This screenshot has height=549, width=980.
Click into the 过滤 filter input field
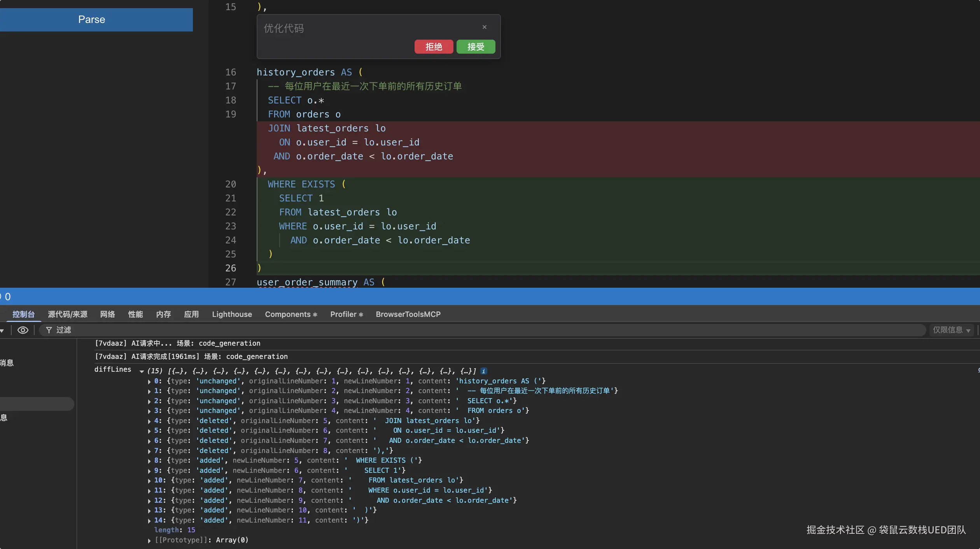coord(467,330)
